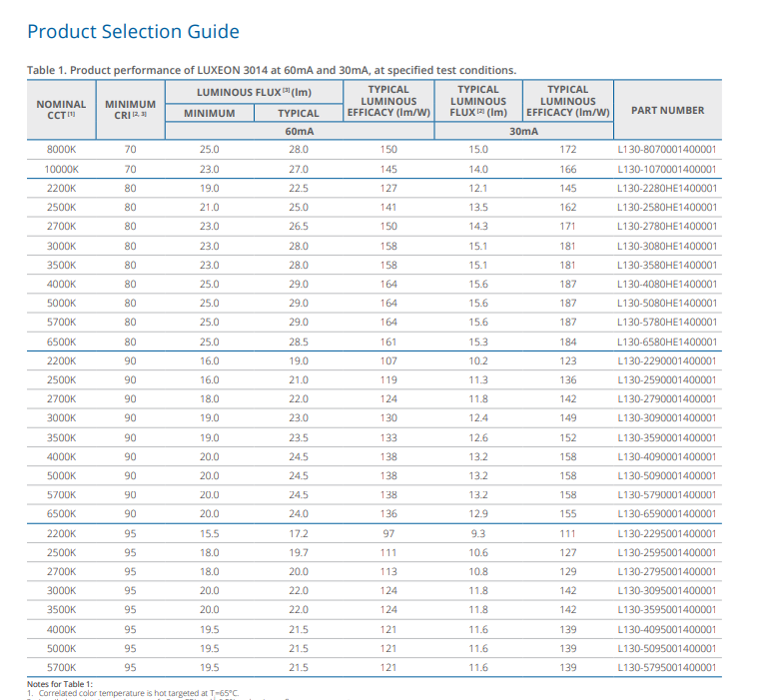
Task: Click part number L130-509501400001
Action: coord(667,649)
